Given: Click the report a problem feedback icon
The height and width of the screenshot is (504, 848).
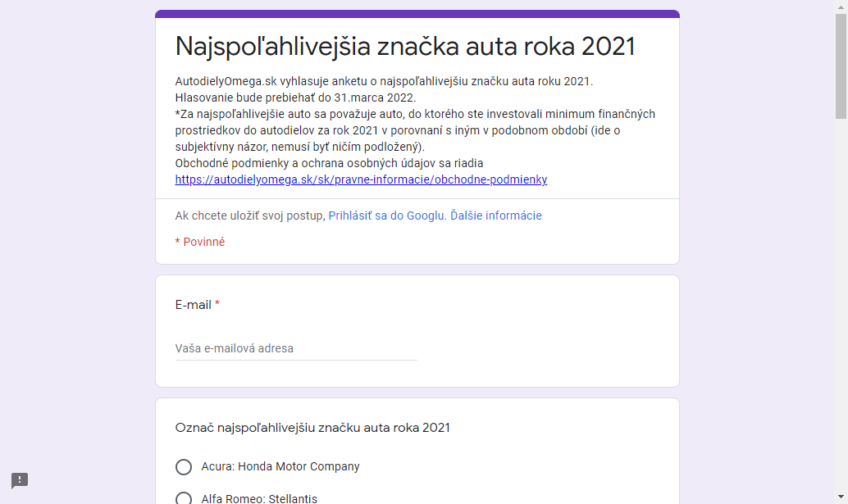Looking at the screenshot, I should click(20, 480).
